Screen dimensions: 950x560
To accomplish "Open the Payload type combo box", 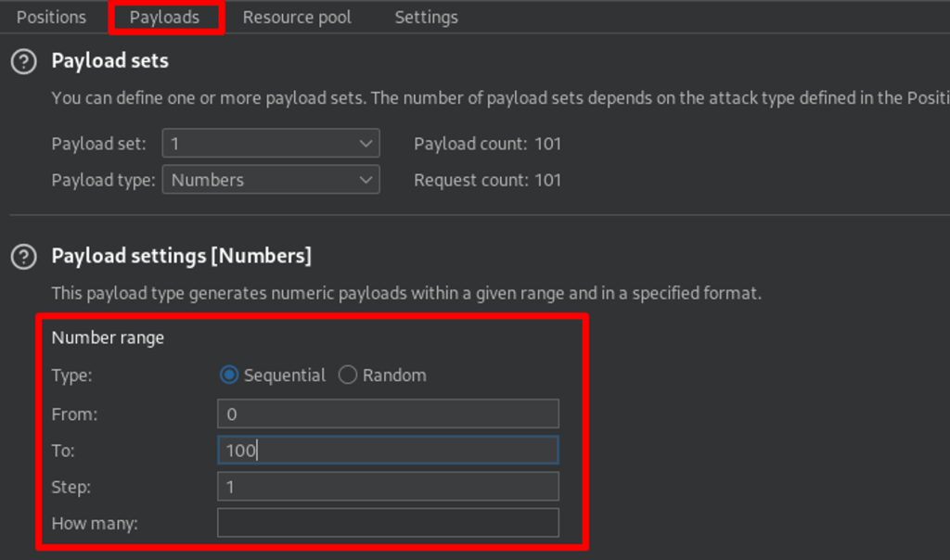I will coord(271,180).
